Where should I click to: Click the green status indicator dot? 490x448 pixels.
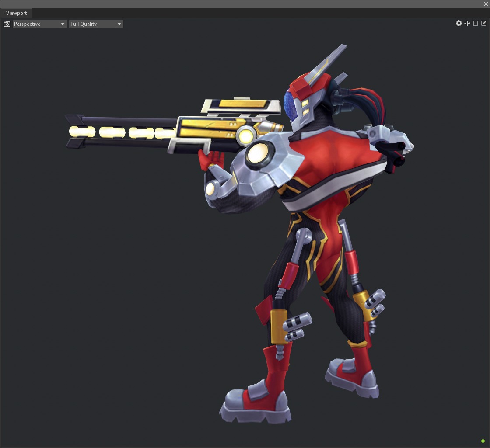pyautogui.click(x=483, y=441)
